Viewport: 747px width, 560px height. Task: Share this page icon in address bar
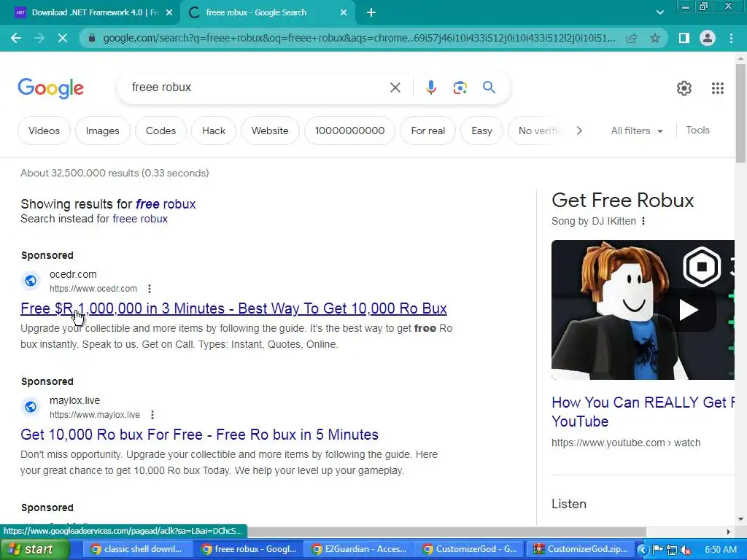[x=632, y=38]
